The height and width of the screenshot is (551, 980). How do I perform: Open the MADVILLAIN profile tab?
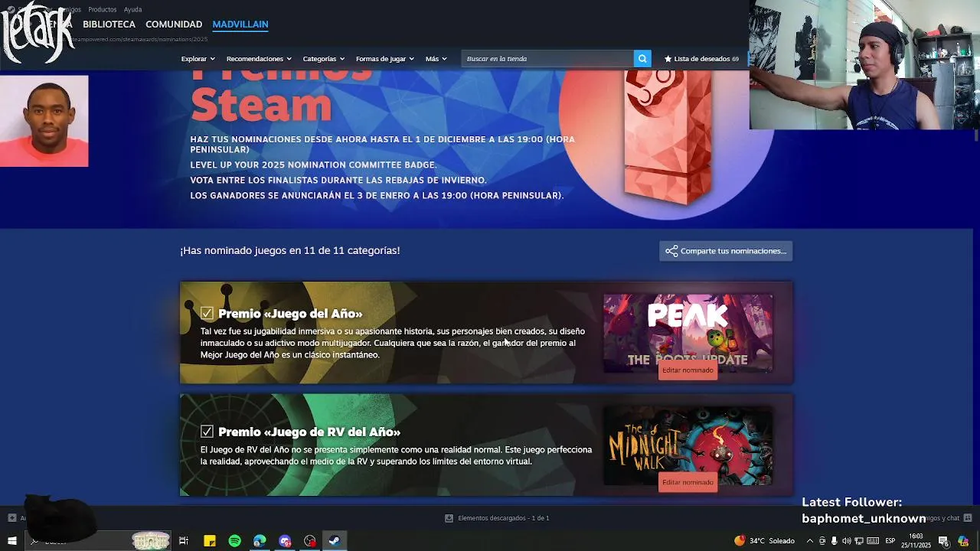point(240,24)
